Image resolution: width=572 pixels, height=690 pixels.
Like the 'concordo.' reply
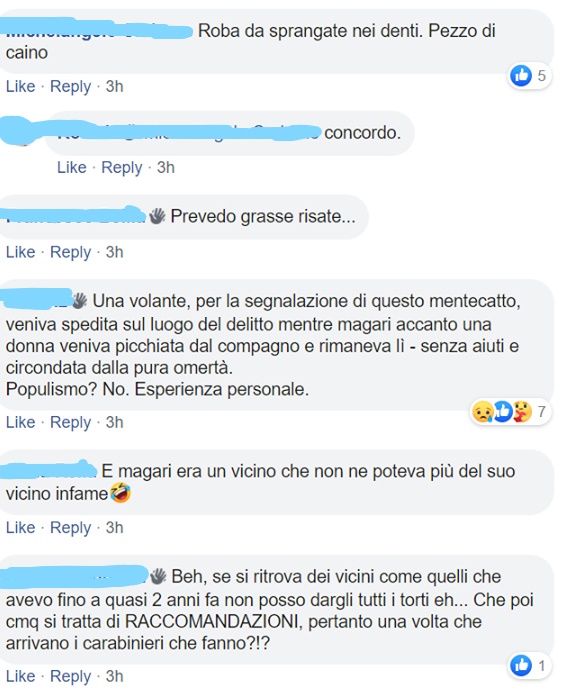pos(72,167)
